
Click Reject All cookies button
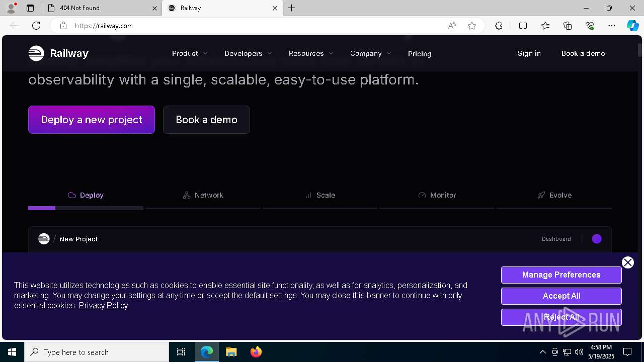pos(561,317)
